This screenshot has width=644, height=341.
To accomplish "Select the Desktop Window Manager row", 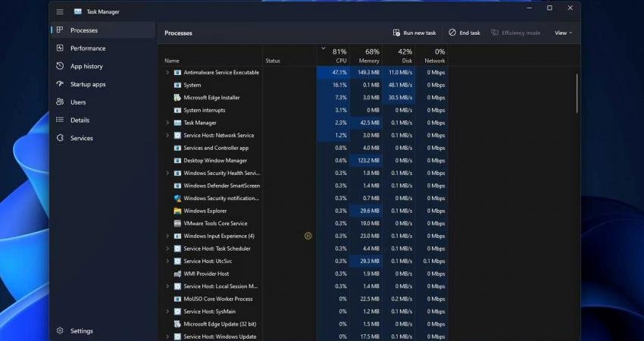I will pos(215,161).
